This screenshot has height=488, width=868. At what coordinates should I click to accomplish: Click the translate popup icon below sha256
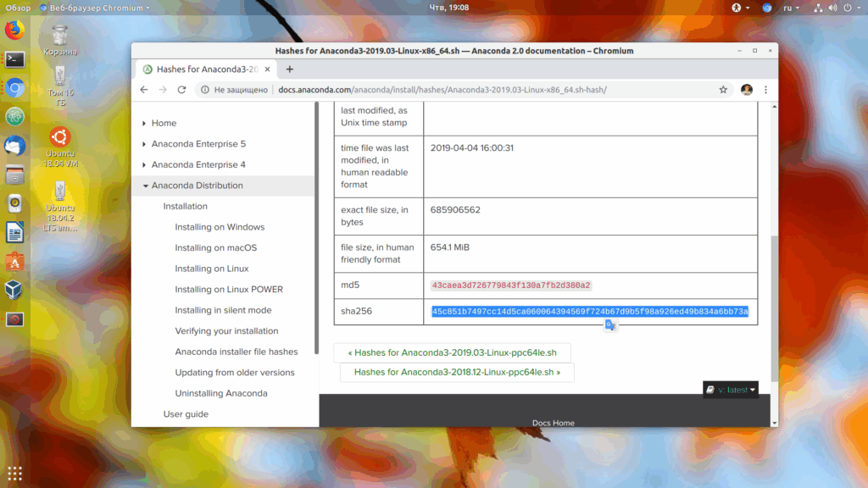coord(610,325)
